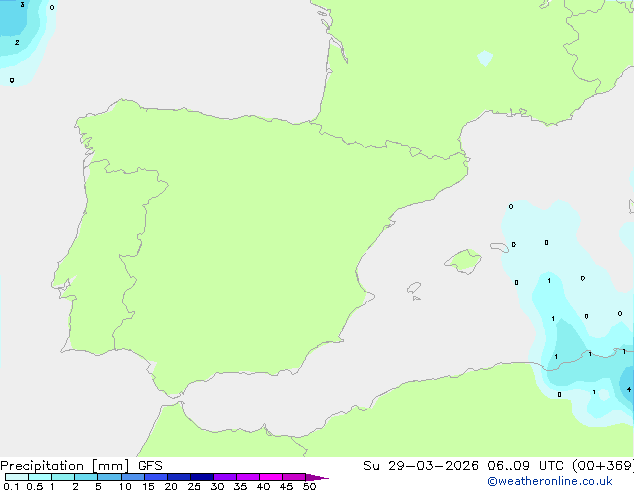The width and height of the screenshot is (634, 490).
Task: Click the ©weatheronline.co.uk copyright link
Action: (550, 481)
